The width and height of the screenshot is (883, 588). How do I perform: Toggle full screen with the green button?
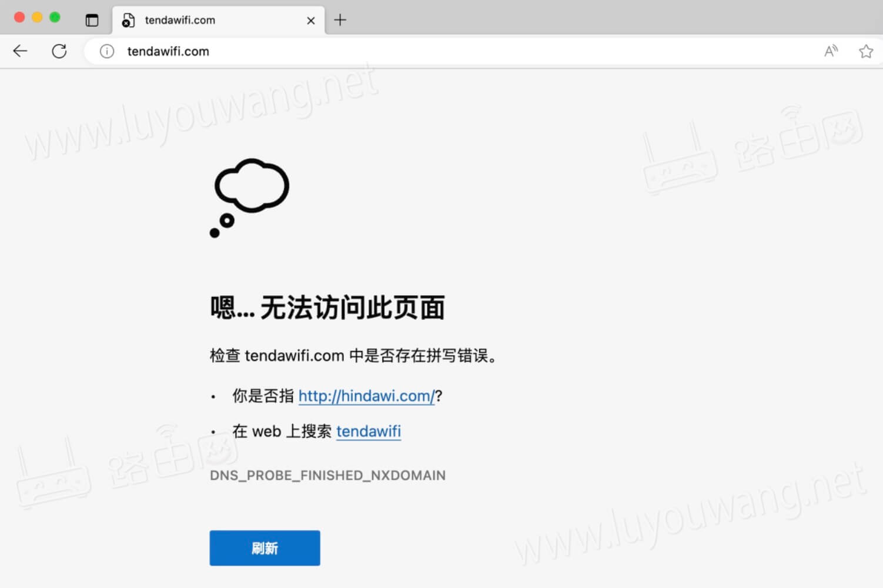[x=55, y=18]
